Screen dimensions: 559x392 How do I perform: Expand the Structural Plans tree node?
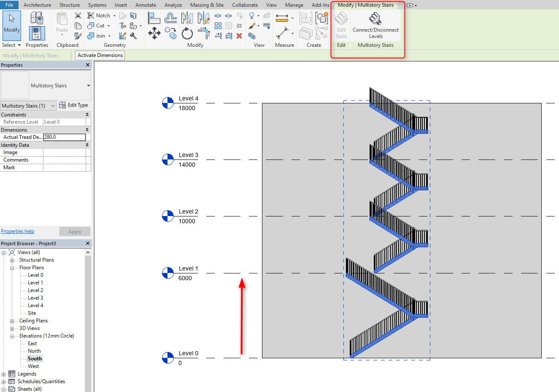tap(12, 260)
